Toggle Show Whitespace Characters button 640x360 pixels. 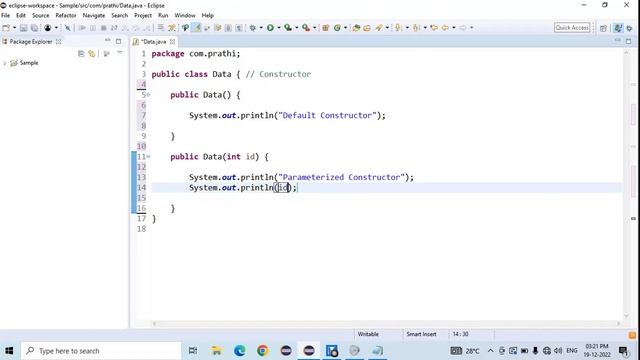tap(239, 28)
